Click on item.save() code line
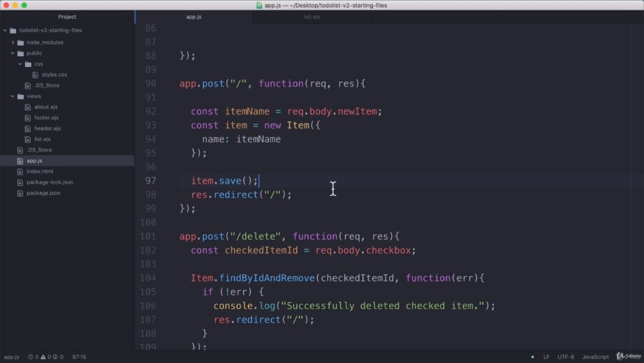Image resolution: width=644 pixels, height=363 pixels. [x=224, y=181]
